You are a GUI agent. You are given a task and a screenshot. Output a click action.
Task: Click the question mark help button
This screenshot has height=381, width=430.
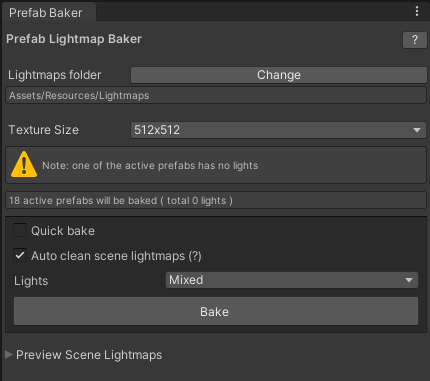(x=415, y=40)
